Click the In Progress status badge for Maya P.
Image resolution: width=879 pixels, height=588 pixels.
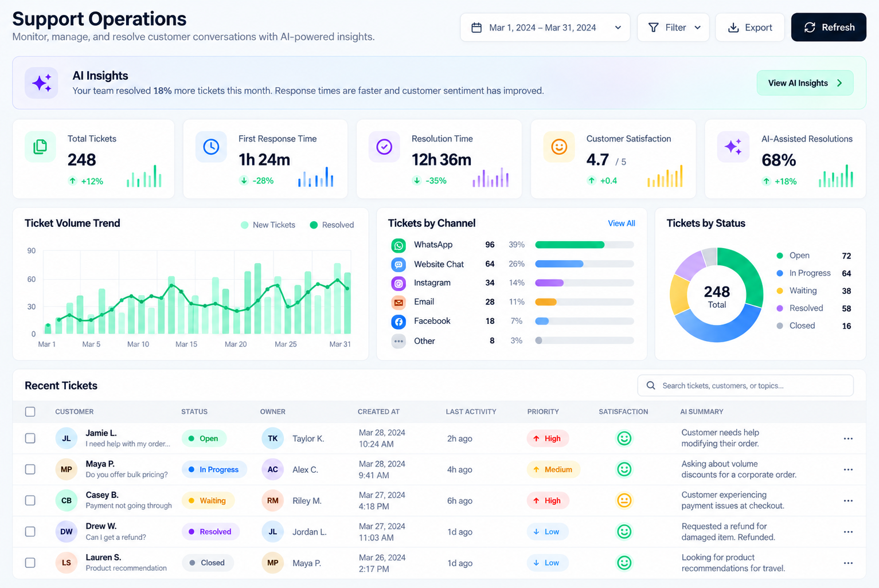point(214,469)
